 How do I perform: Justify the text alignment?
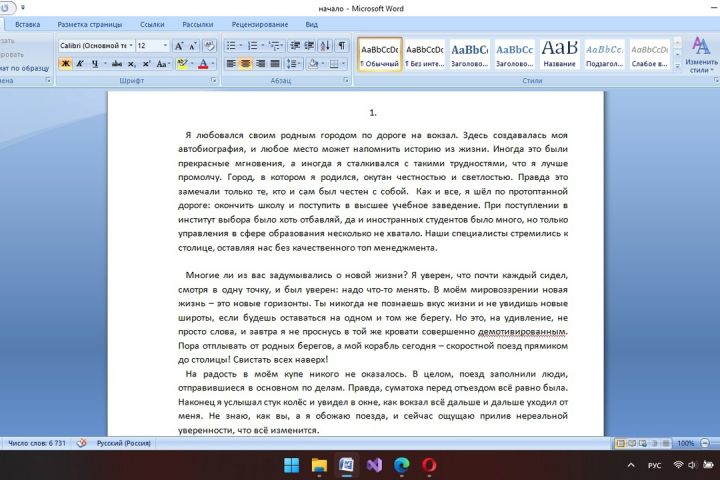[275, 64]
